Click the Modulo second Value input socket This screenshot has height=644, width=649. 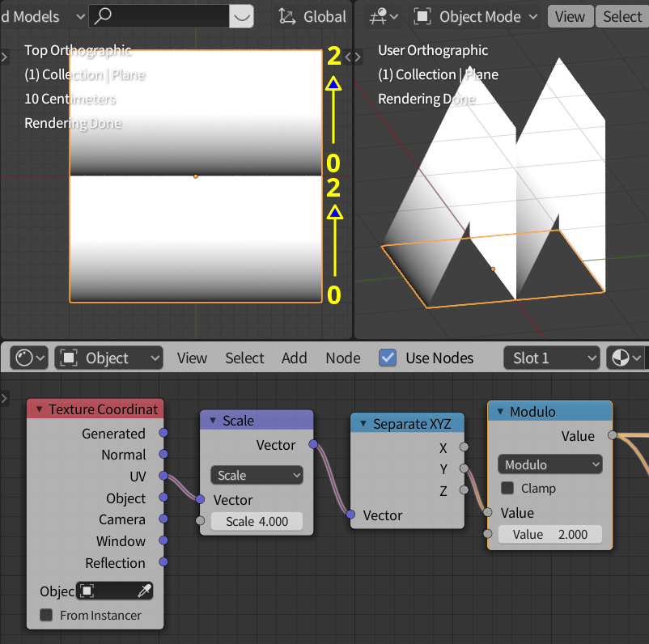click(488, 533)
